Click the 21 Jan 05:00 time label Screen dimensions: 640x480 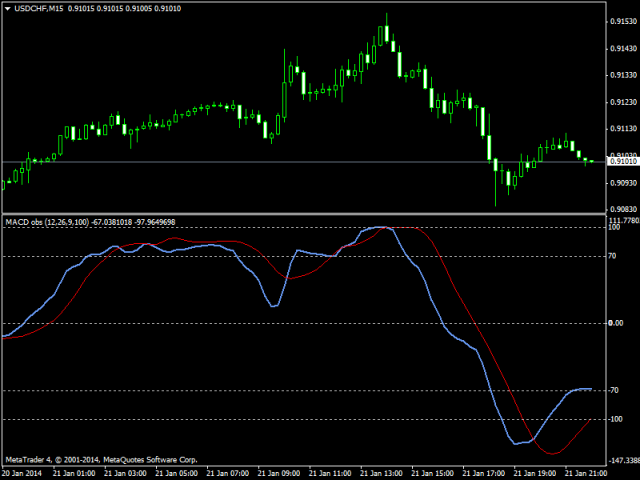176,473
